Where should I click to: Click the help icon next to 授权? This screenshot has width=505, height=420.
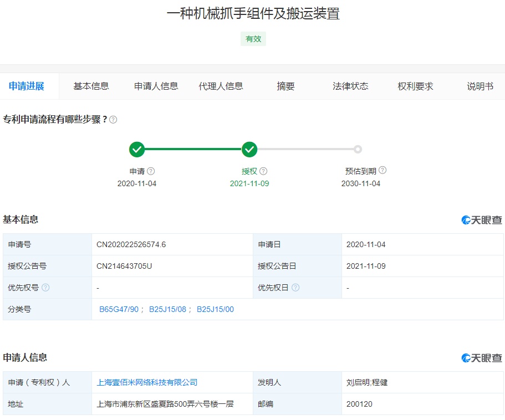[263, 171]
